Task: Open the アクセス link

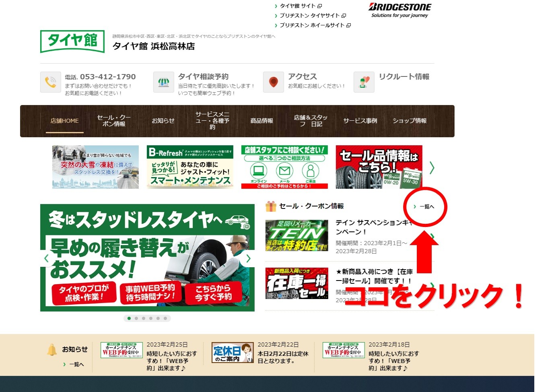Action: [x=303, y=76]
